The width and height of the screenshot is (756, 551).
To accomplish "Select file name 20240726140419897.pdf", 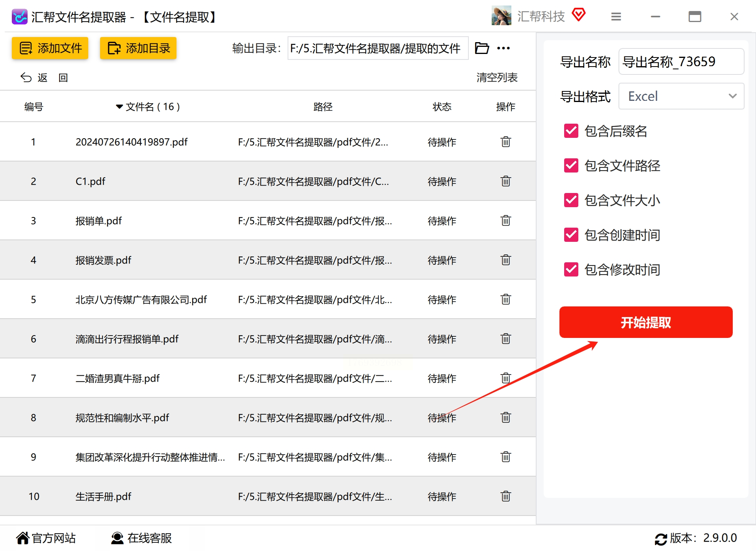I will [x=132, y=142].
